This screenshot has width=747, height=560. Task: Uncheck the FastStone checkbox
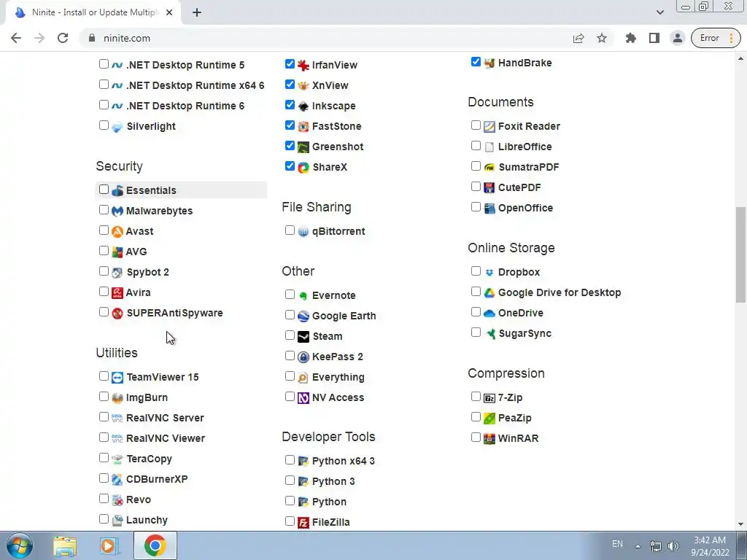(x=290, y=125)
